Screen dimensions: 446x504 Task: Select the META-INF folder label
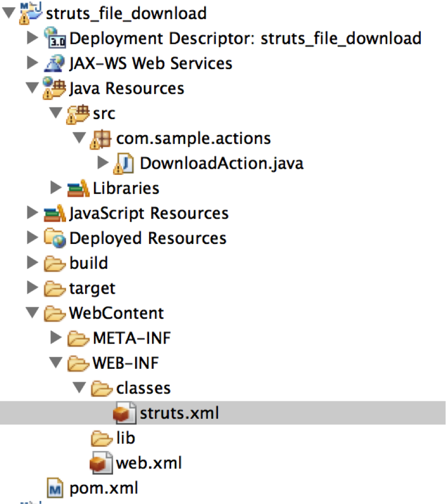(131, 338)
